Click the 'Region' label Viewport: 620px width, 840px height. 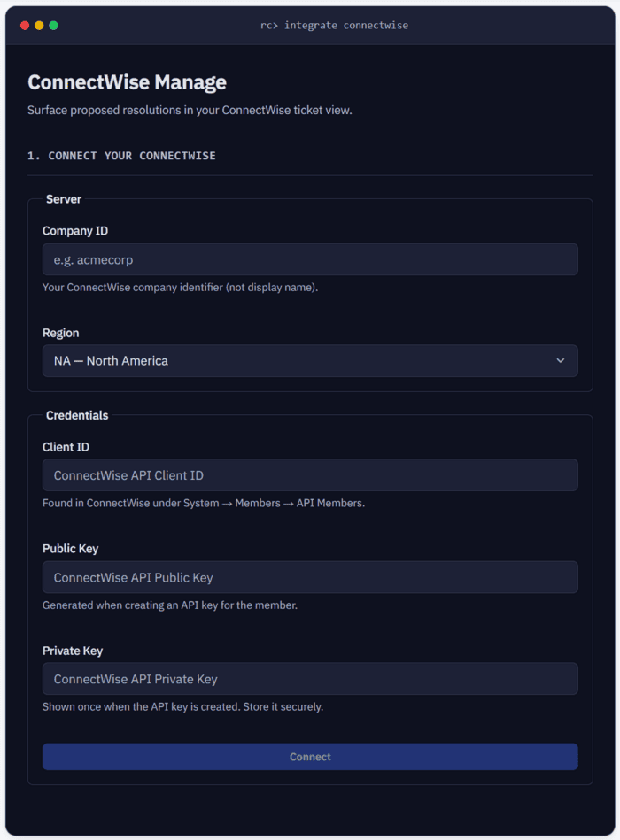(60, 333)
